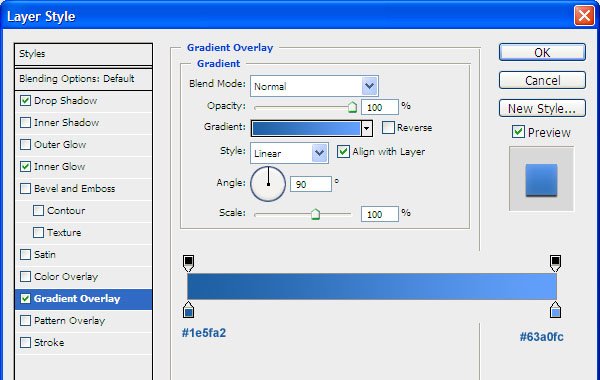Toggle the Preview checkbox
The width and height of the screenshot is (600, 380).
tap(518, 132)
